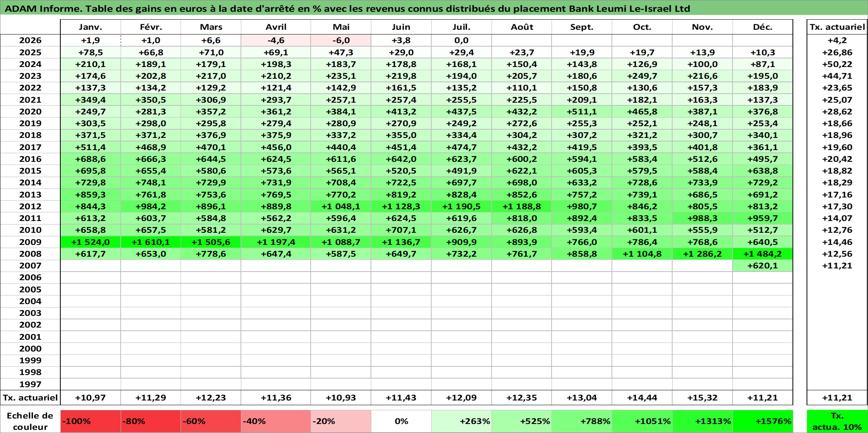Viewport: 868px width, 433px height.
Task: Click the +1 286,2 cell in 2008
Action: pos(702,254)
